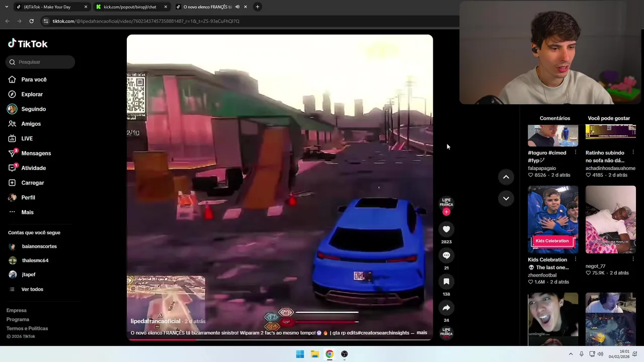Switch to kick.com popout chat tab

click(130, 7)
